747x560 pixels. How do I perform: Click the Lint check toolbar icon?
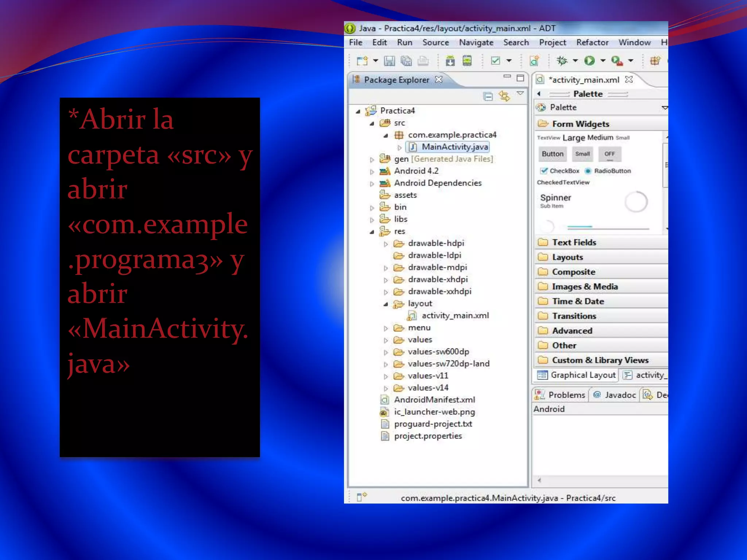495,61
